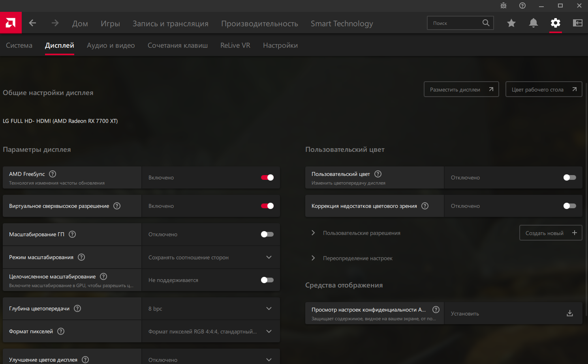Click the search magnifier icon
Screen dimensions: 588x364
point(486,23)
